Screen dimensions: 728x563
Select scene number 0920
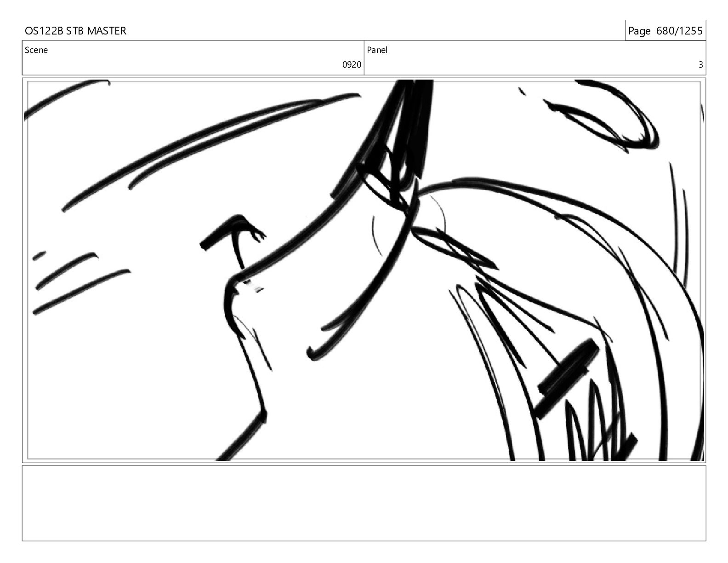352,65
